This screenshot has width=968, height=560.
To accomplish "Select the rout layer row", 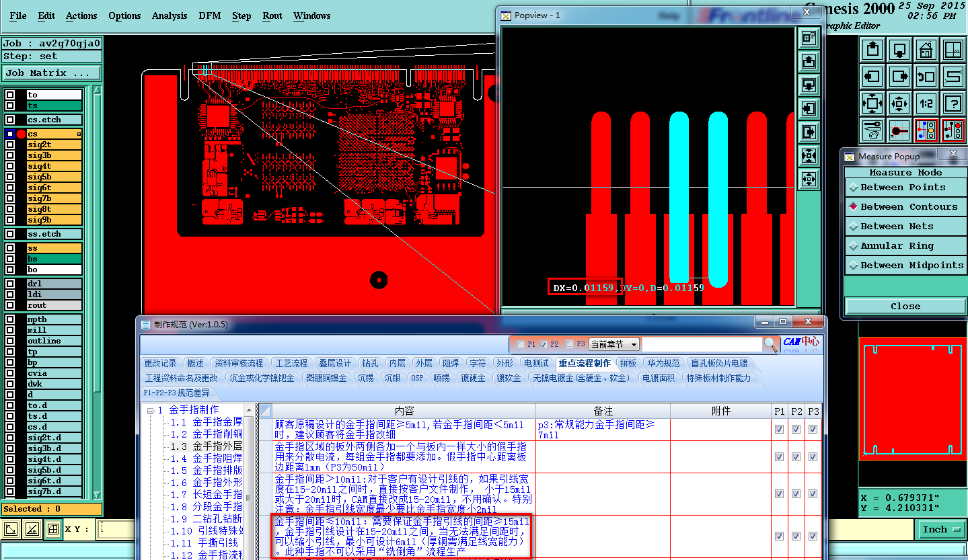I will tap(54, 305).
